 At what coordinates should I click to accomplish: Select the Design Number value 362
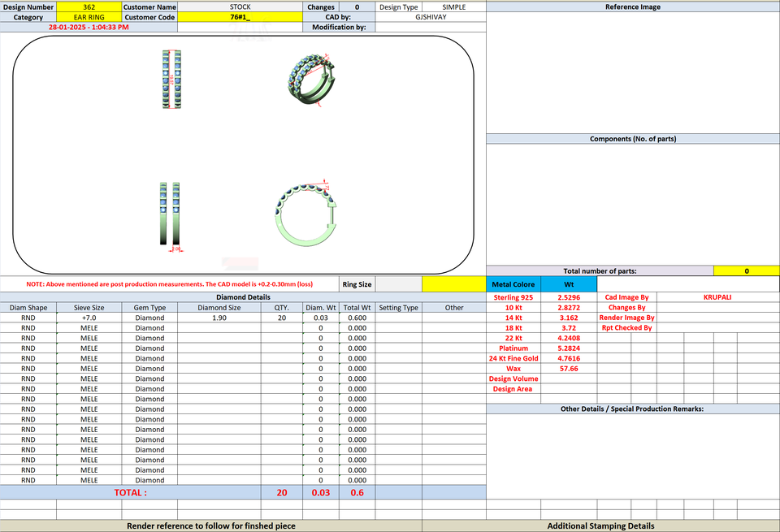tap(89, 7)
